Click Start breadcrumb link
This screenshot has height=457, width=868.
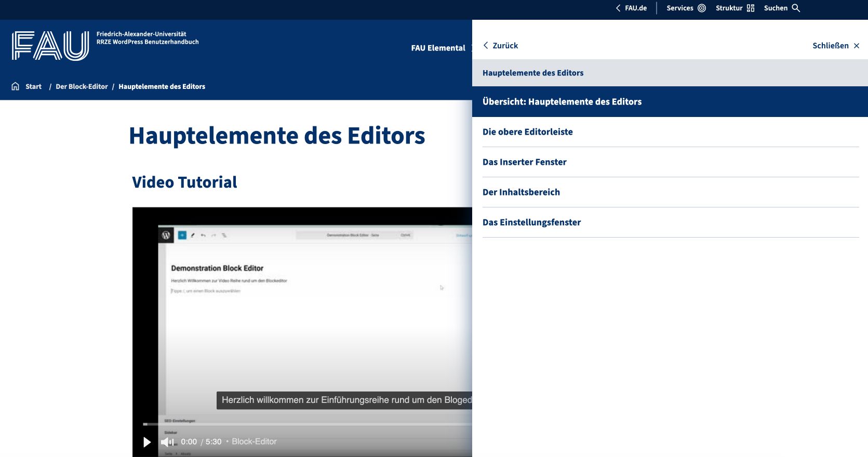(x=33, y=87)
